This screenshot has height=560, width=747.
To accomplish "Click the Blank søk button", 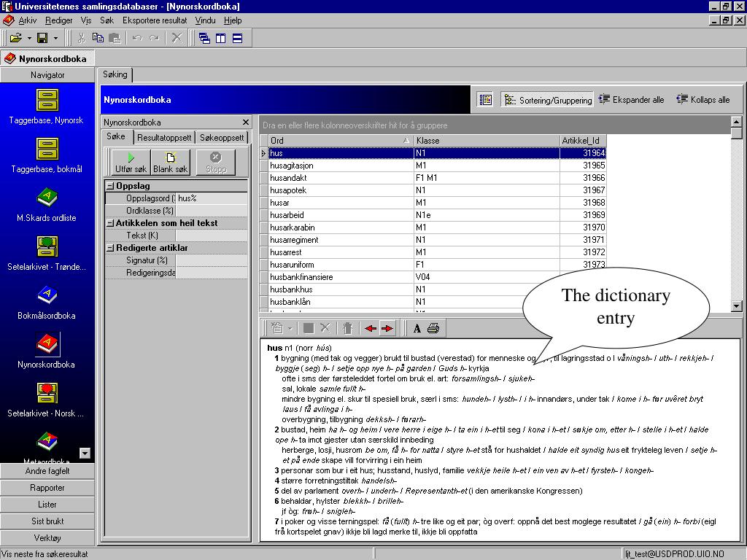I will click(171, 163).
